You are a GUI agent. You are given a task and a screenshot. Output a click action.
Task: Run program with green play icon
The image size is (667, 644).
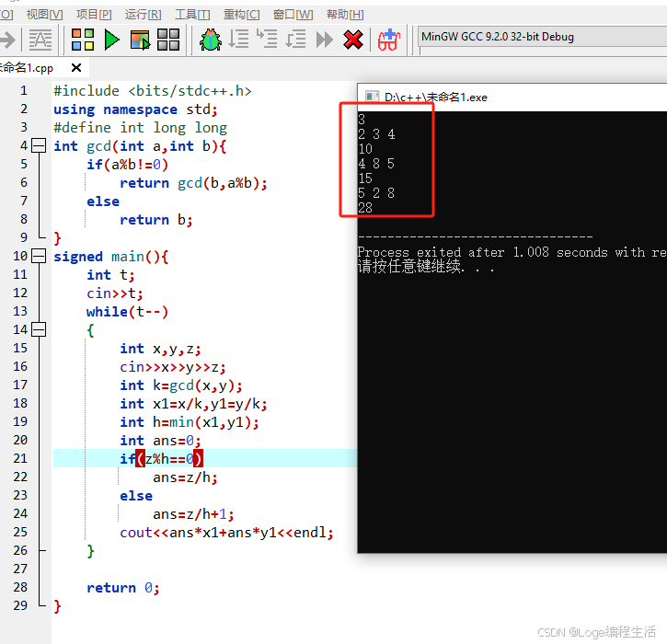pyautogui.click(x=112, y=40)
